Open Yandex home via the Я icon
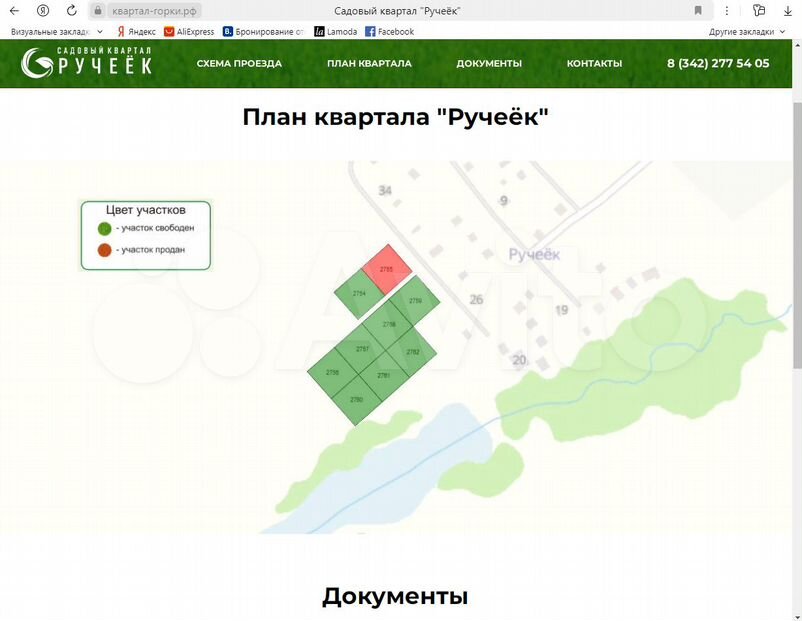Viewport: 802px width, 621px height. click(x=43, y=10)
